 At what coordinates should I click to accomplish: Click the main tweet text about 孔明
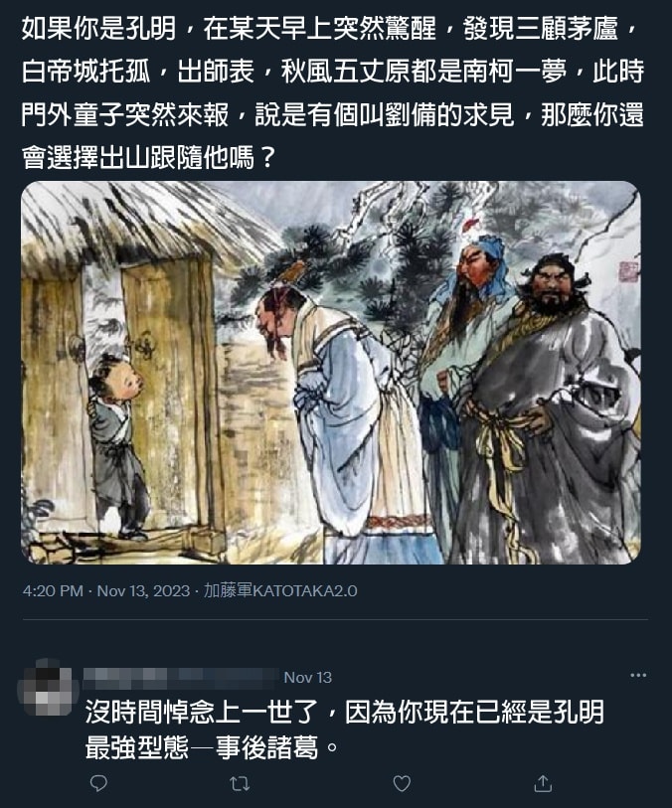click(x=333, y=92)
